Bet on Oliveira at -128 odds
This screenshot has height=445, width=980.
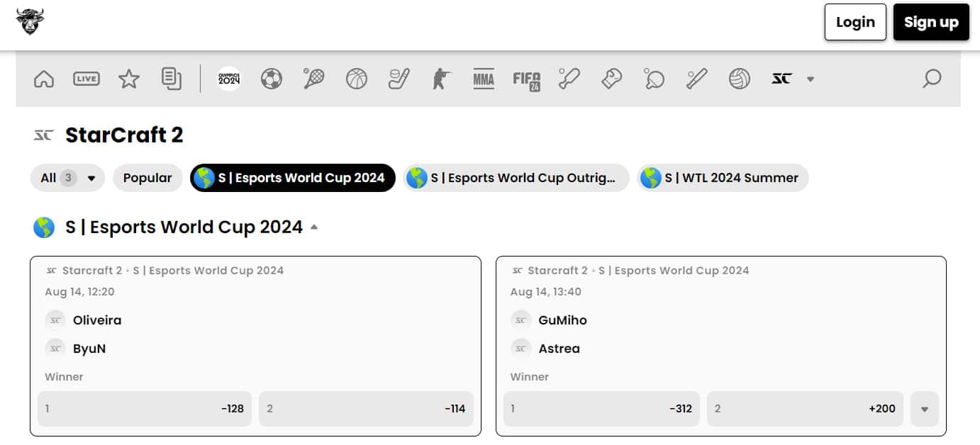[145, 409]
